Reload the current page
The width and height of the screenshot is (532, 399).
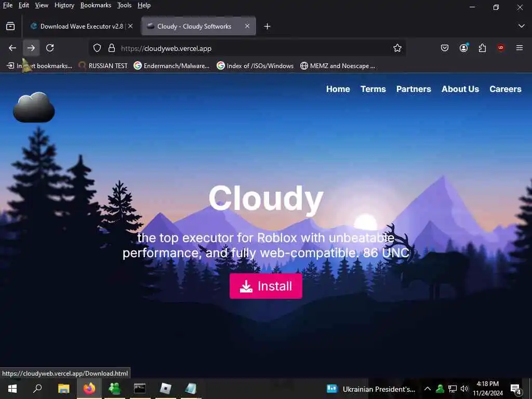click(x=50, y=48)
